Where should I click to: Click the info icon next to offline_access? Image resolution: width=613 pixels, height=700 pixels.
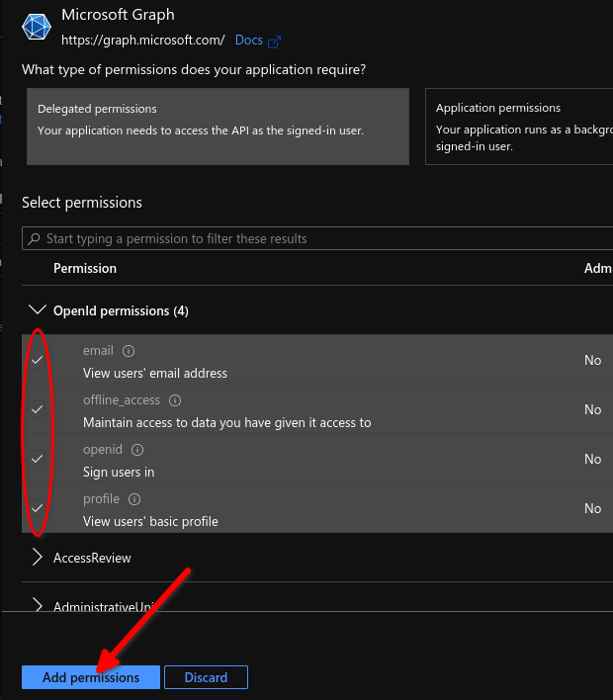point(175,400)
